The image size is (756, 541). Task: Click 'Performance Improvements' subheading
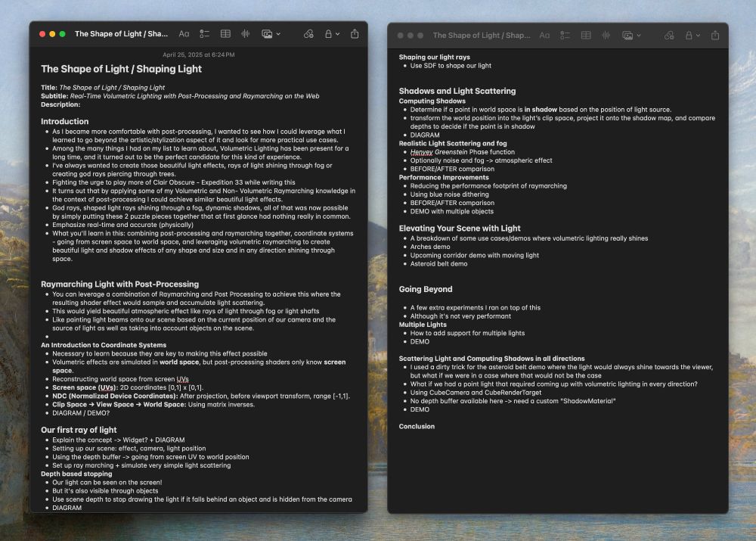tap(444, 178)
